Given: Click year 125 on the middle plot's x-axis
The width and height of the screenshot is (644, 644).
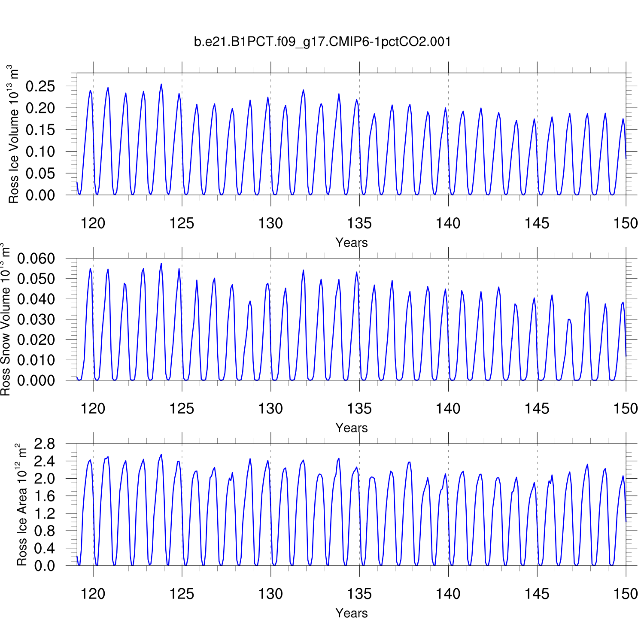Looking at the screenshot, I should click(182, 409).
